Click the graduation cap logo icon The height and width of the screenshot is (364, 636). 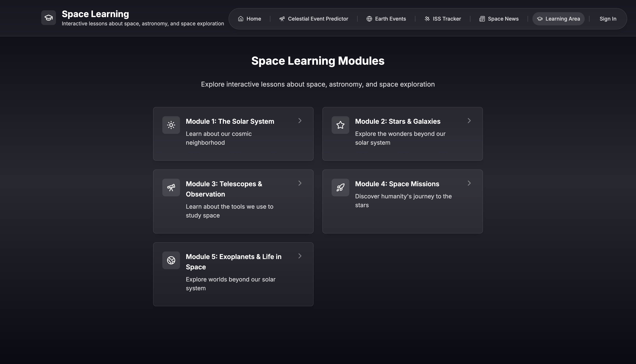pyautogui.click(x=49, y=18)
